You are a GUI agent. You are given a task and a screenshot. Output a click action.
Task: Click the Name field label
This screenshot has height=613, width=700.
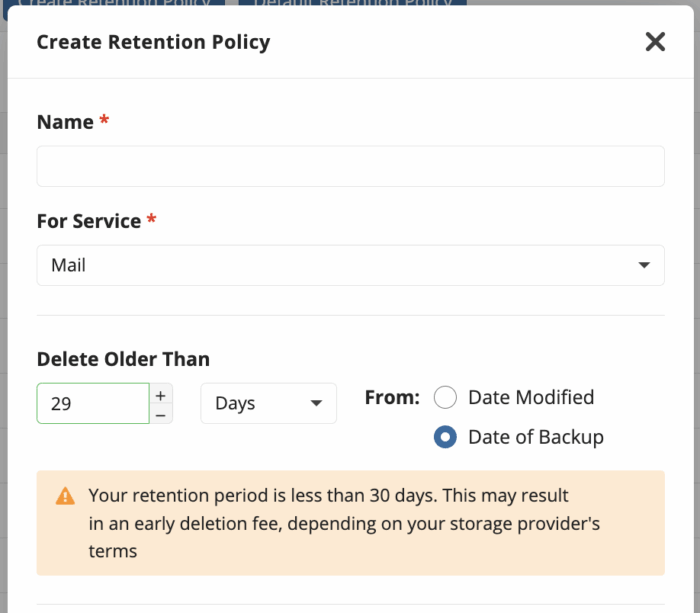coord(65,122)
